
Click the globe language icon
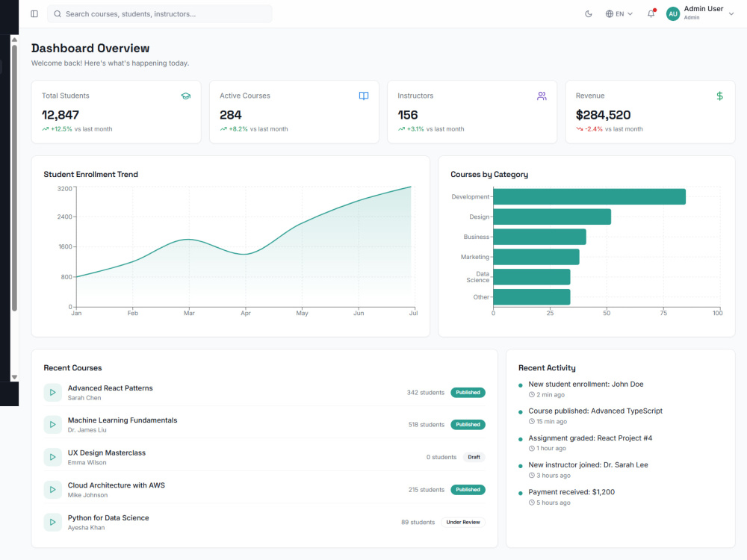click(x=610, y=13)
